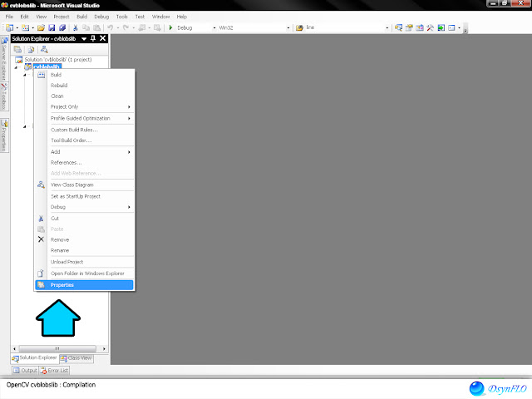Image resolution: width=532 pixels, height=399 pixels.
Task: Click the Add New Item toolbar icon
Action: (x=26, y=27)
